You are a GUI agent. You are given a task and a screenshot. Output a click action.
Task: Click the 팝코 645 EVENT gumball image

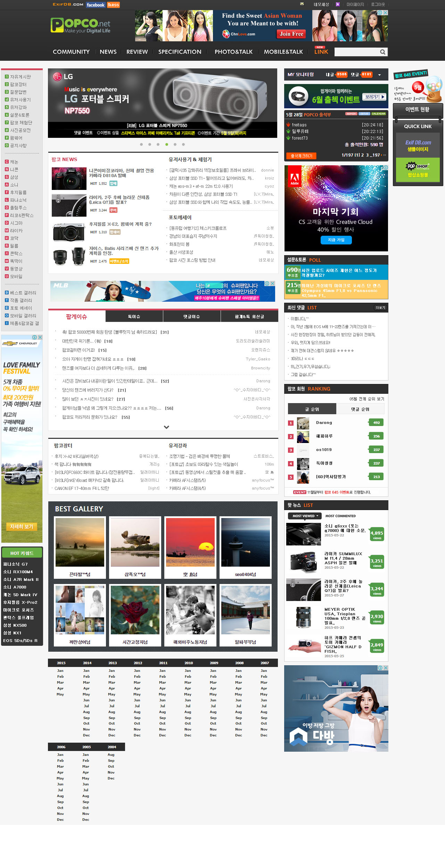click(x=418, y=87)
